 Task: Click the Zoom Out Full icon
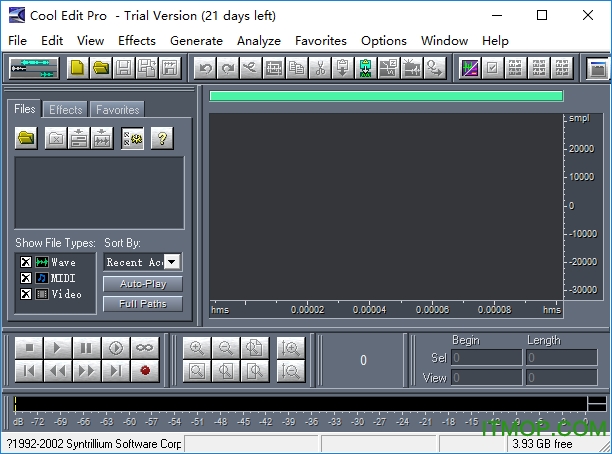point(254,347)
